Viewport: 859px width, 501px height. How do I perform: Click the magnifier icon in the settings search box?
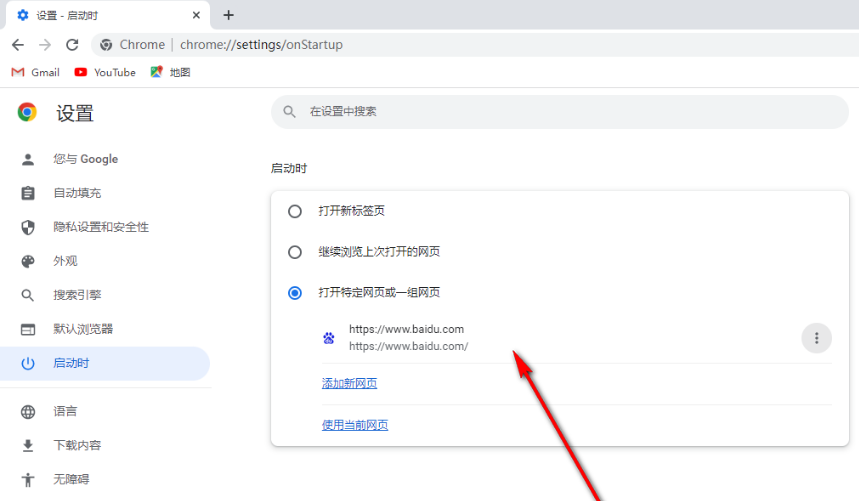tap(289, 112)
